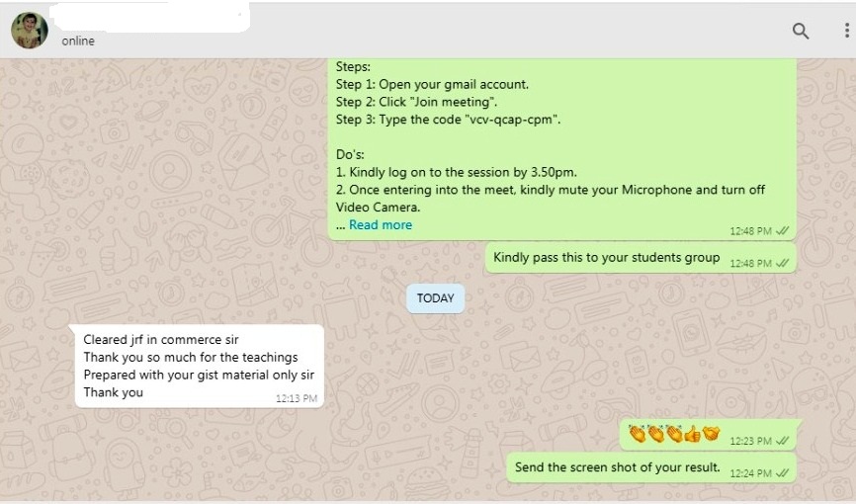Expand the message with Read more

(x=381, y=224)
